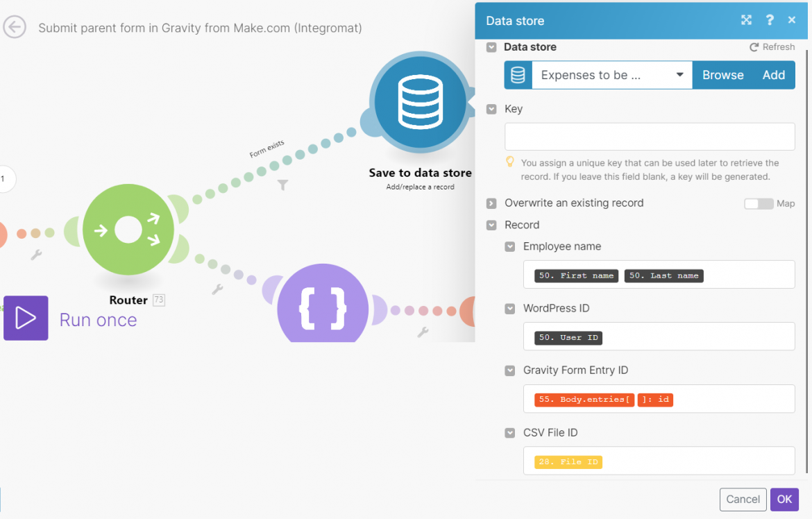Collapse the Employee name field group
Viewport: 812px width, 519px height.
coord(509,246)
